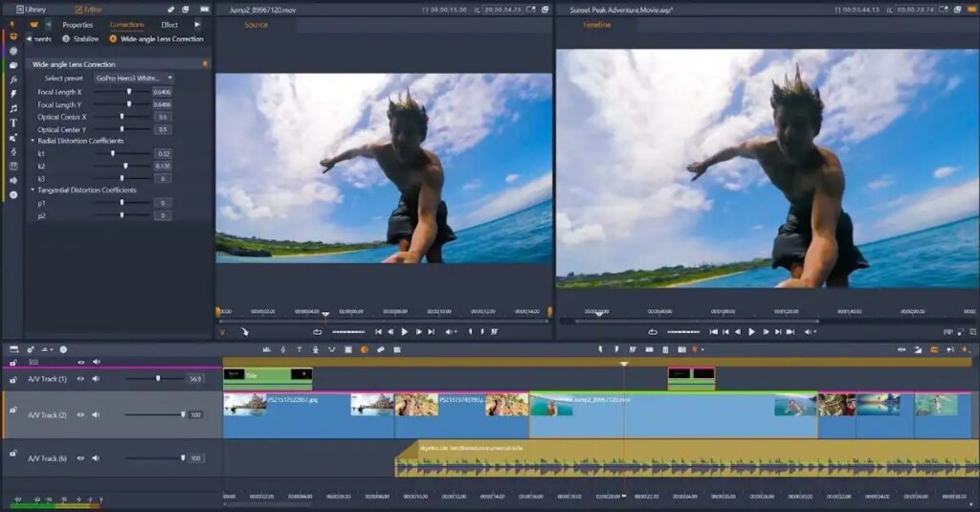Click the orange marker icon on timeline toolbar

click(694, 350)
